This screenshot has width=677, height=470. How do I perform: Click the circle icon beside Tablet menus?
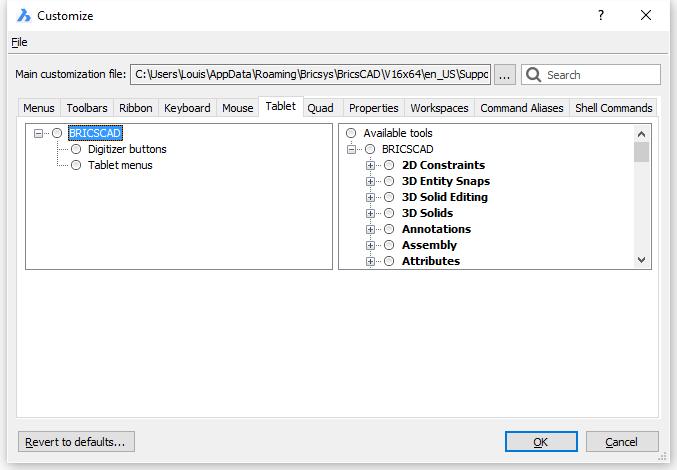76,165
